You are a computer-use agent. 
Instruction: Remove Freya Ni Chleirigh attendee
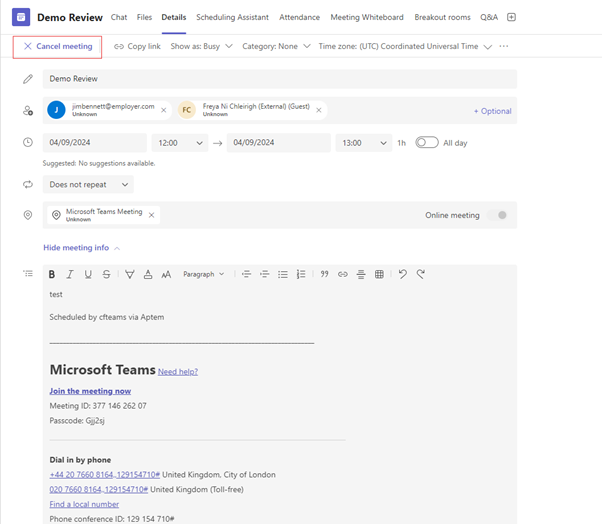[319, 110]
